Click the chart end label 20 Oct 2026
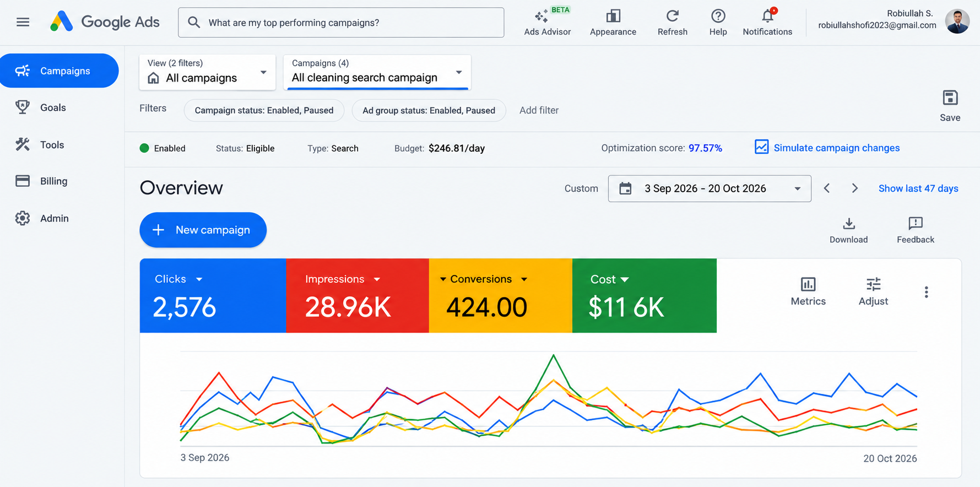This screenshot has height=487, width=980. pos(890,458)
